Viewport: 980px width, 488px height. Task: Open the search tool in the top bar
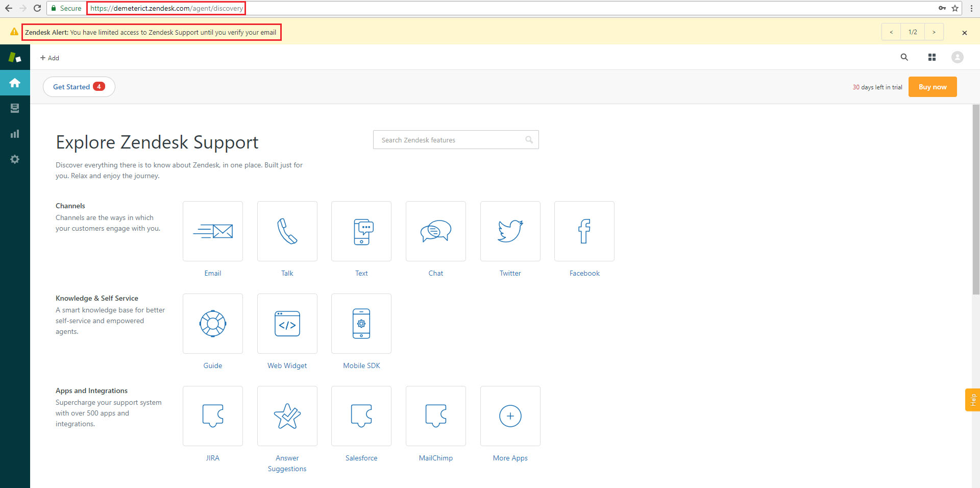pos(904,57)
